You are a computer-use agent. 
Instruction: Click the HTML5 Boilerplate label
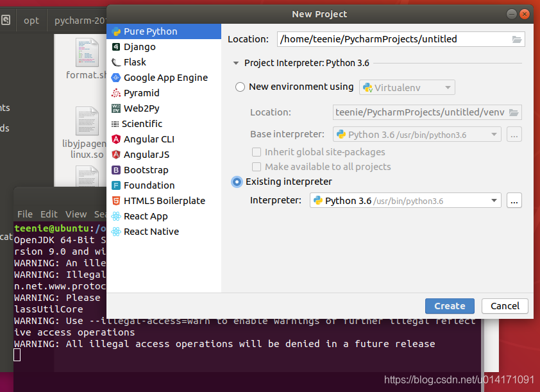(x=164, y=201)
